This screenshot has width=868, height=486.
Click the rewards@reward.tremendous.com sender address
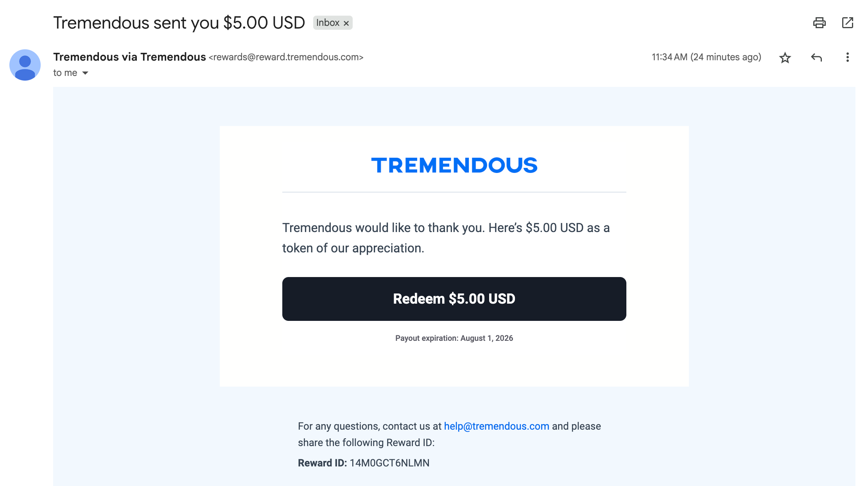coord(286,57)
